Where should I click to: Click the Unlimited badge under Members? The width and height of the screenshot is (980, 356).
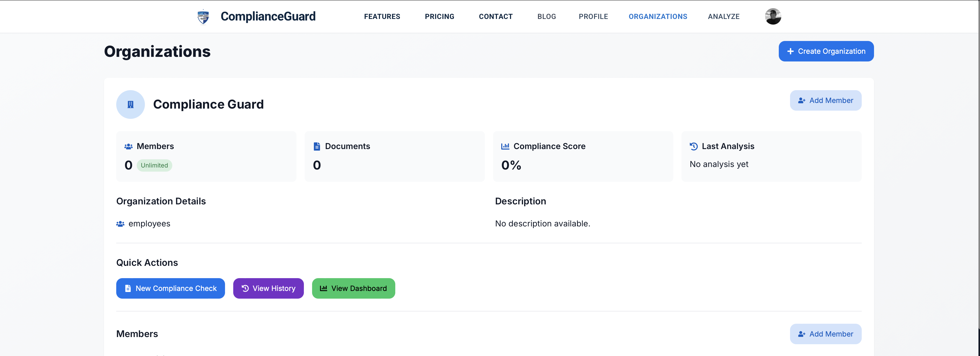pyautogui.click(x=154, y=165)
